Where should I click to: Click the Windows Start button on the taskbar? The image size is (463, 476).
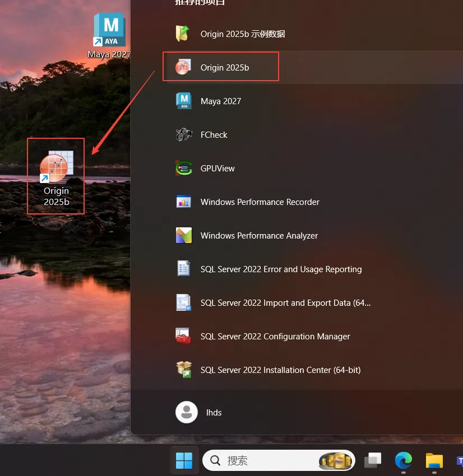pos(184,460)
